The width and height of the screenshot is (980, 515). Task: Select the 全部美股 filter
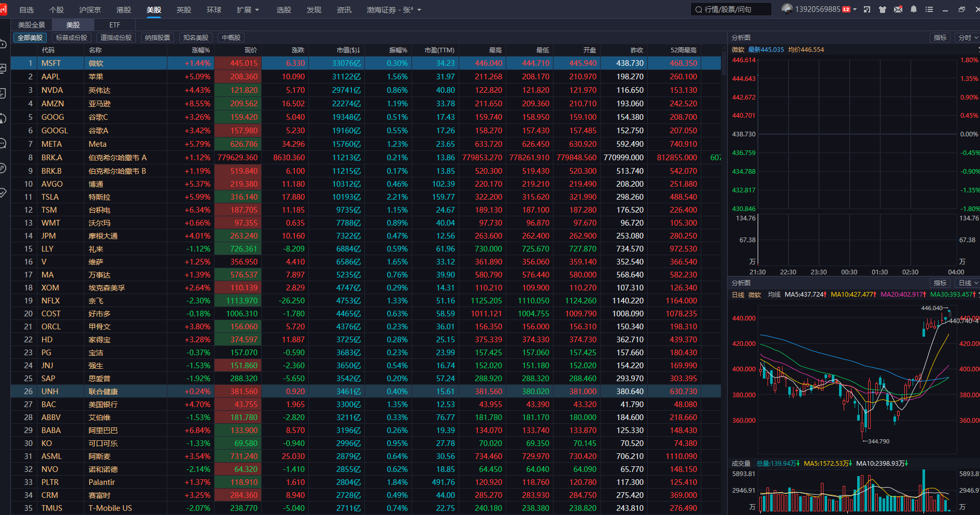click(x=30, y=38)
